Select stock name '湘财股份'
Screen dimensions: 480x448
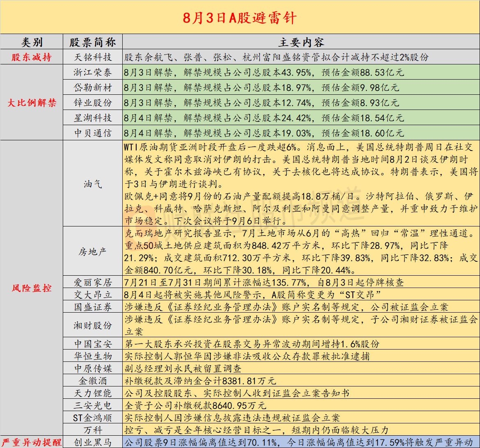pos(93,325)
